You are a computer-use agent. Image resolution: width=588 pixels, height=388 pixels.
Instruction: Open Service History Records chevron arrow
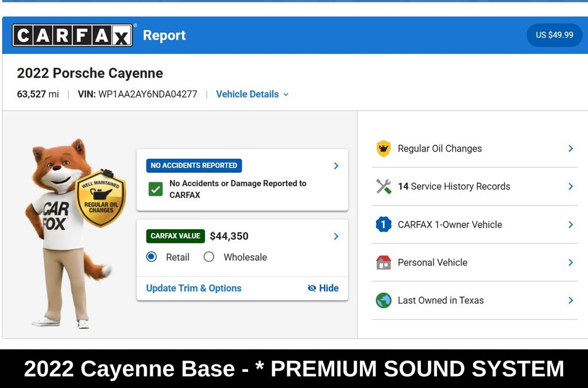click(x=570, y=187)
